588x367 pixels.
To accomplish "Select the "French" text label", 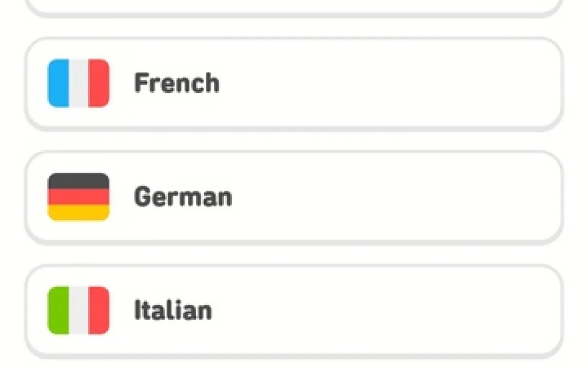I will [177, 83].
